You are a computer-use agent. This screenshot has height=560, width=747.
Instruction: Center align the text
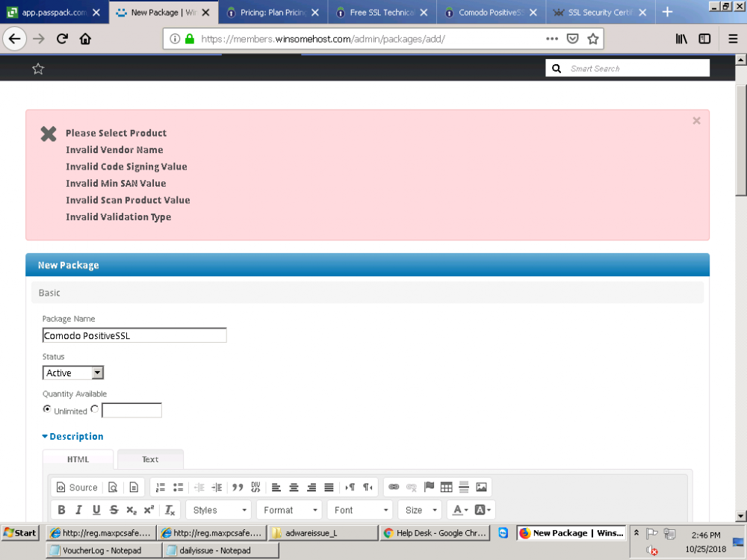294,487
